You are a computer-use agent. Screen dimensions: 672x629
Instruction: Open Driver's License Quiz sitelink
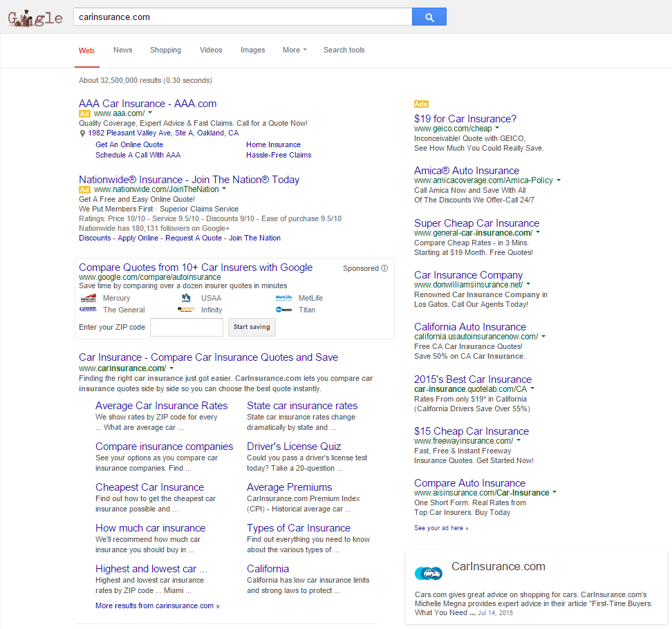[x=294, y=447]
